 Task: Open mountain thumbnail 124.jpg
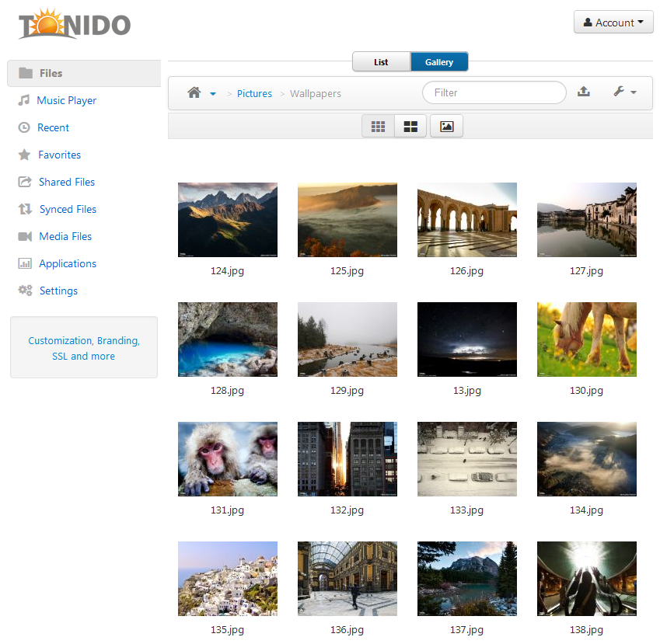(x=228, y=220)
